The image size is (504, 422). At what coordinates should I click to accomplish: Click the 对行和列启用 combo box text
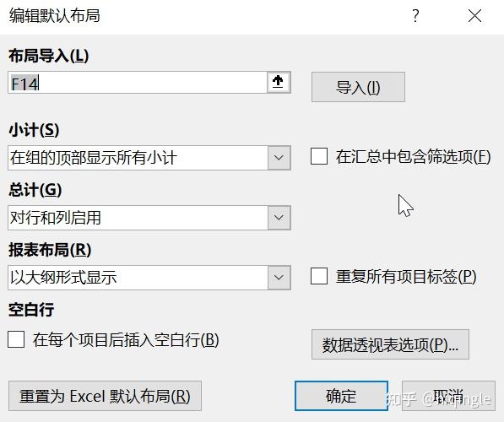coord(56,218)
